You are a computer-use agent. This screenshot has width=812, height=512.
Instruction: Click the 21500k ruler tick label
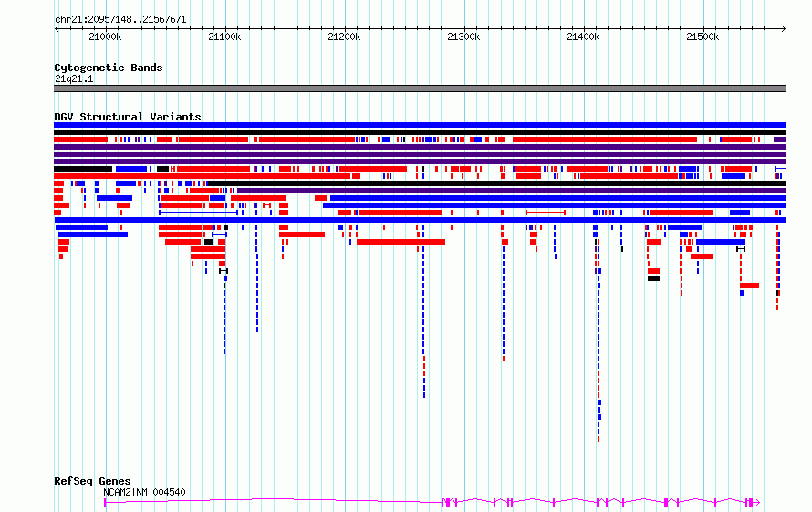click(x=703, y=37)
